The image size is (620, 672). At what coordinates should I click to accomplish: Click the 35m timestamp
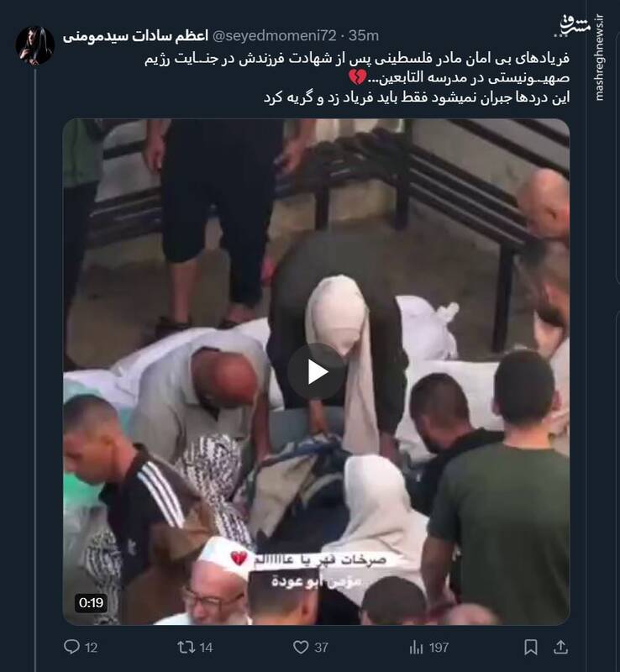[x=364, y=36]
